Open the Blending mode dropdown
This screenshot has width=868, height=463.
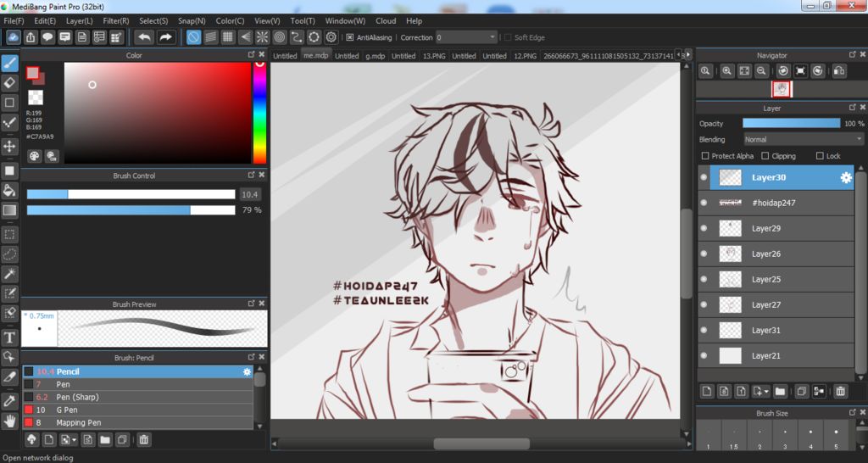(804, 140)
